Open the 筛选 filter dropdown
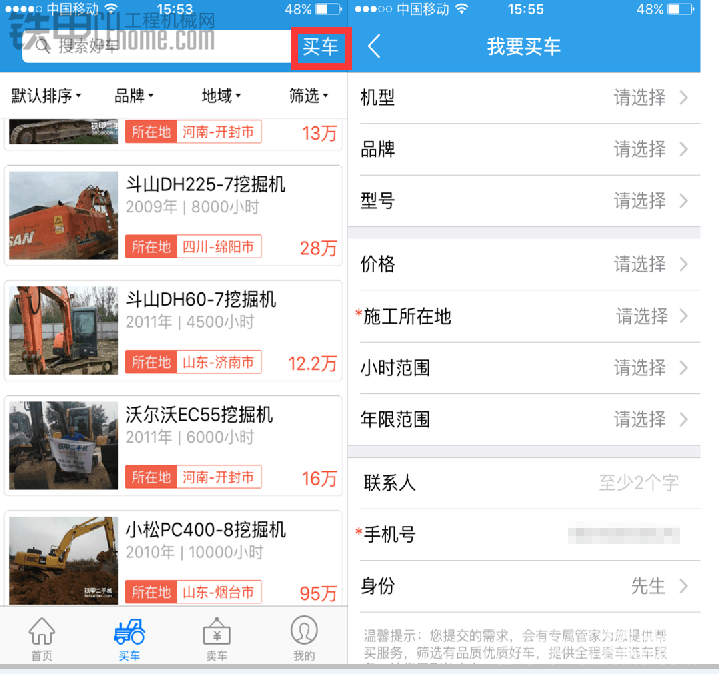The image size is (719, 674). (x=309, y=96)
